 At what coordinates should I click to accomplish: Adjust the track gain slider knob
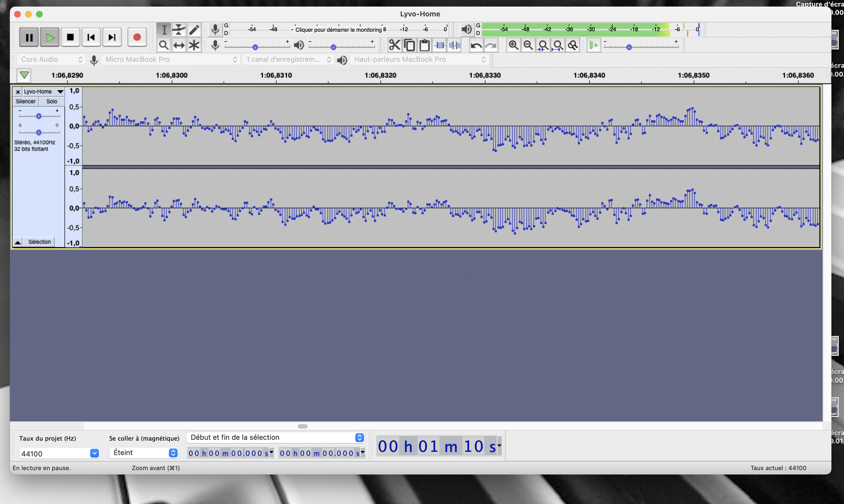click(x=39, y=116)
